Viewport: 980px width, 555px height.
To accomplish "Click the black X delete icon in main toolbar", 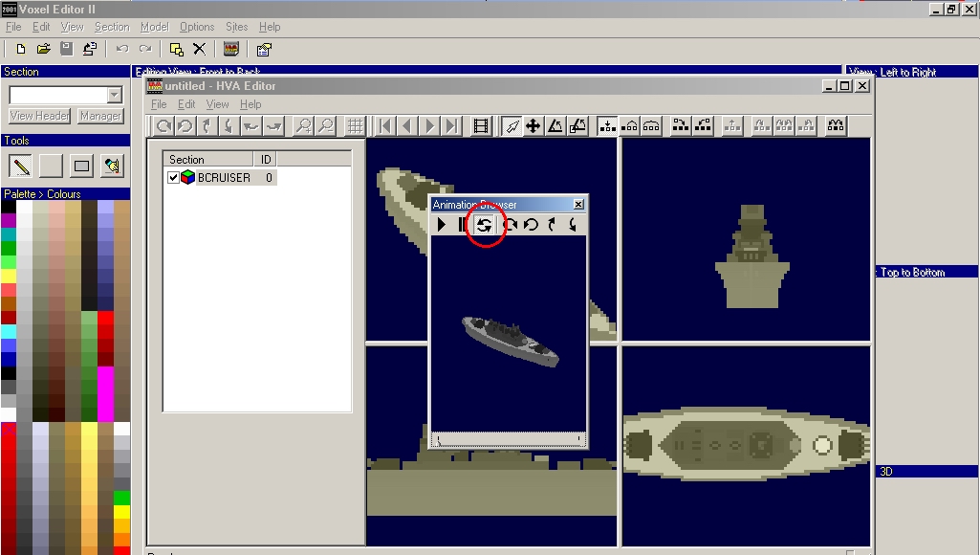I will click(200, 49).
